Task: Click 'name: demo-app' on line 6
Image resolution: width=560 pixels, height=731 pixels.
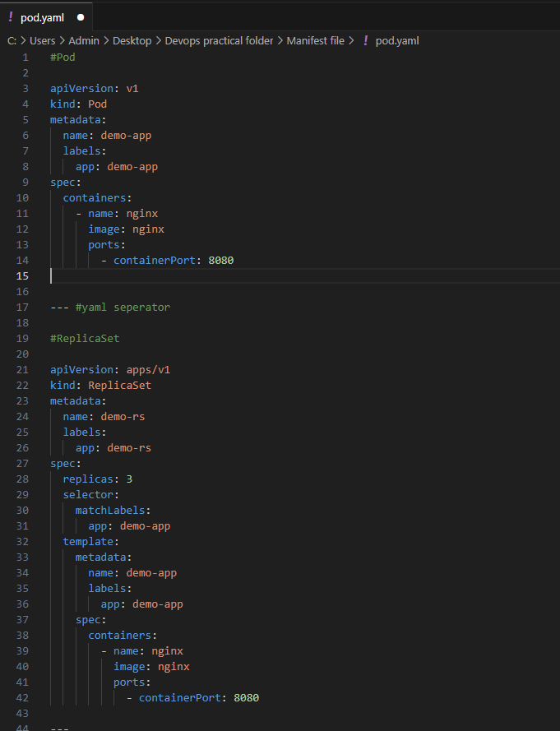Action: point(107,135)
